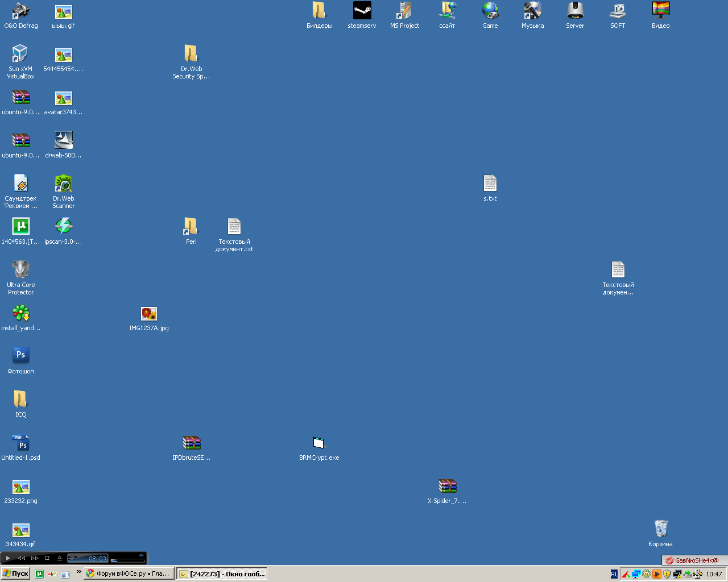Viewport: 728px width, 582px height.
Task: Click the media player volume slider
Action: [x=127, y=560]
